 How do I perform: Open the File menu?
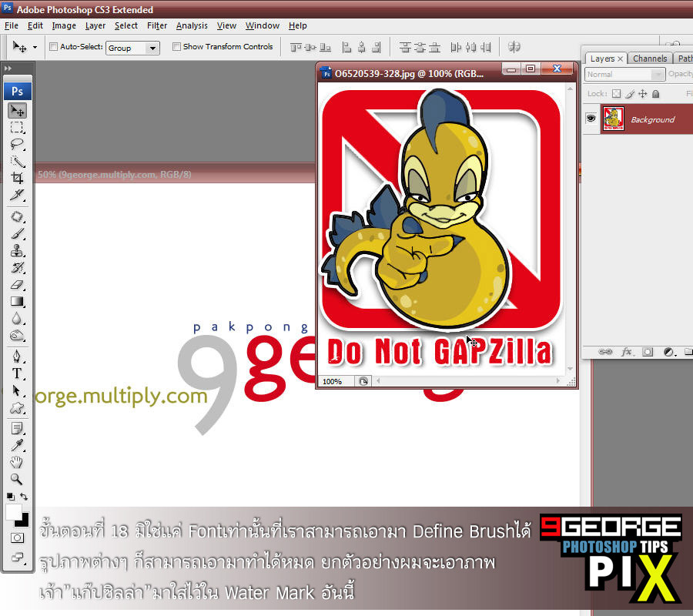(x=11, y=25)
